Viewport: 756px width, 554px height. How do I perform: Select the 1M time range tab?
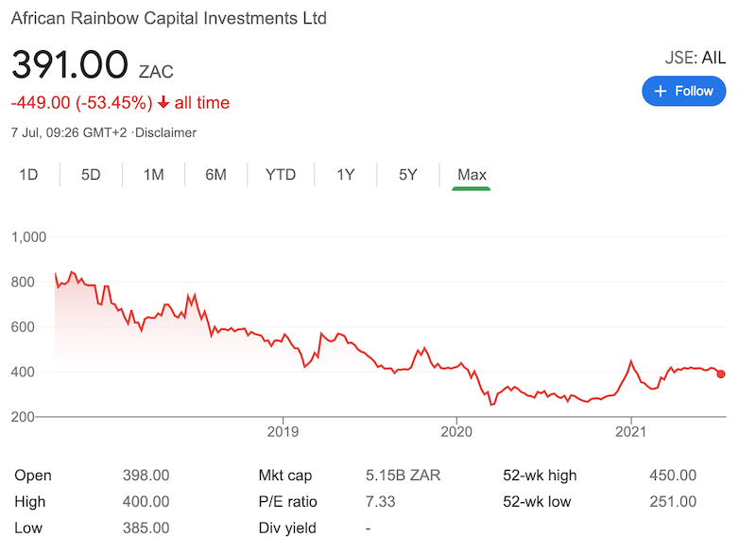(153, 175)
